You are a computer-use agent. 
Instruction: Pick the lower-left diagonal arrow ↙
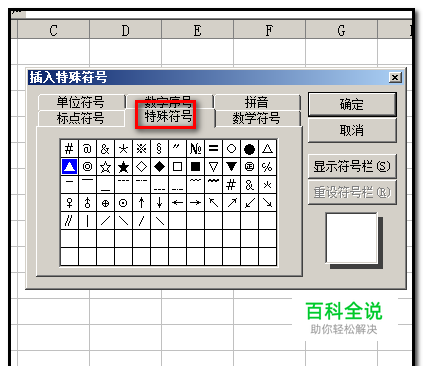[249, 203]
